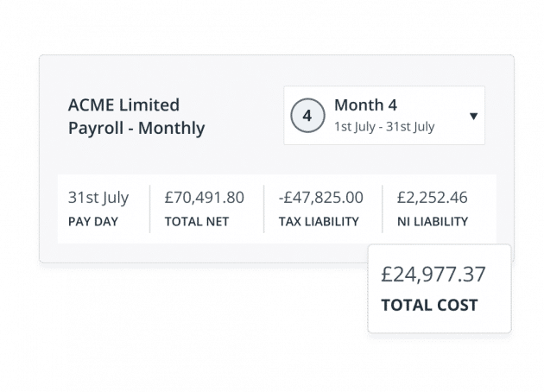Expand the month selector dropdown arrow
The image size is (544, 392).
tap(473, 116)
